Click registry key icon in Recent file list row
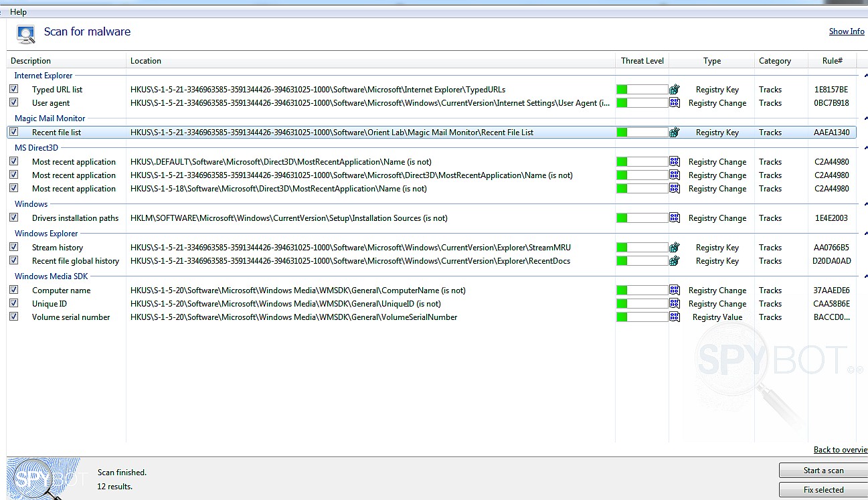The width and height of the screenshot is (868, 500). coord(675,133)
